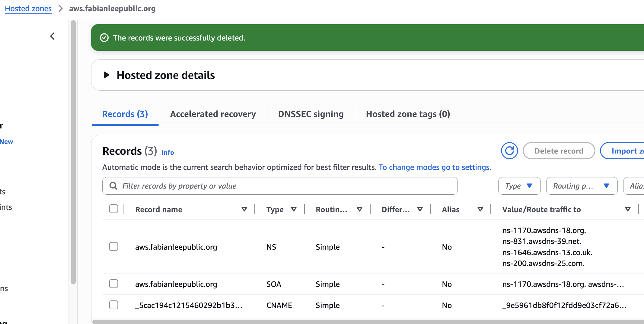The width and height of the screenshot is (644, 324).
Task: Toggle the select-all records checkbox
Action: click(113, 209)
